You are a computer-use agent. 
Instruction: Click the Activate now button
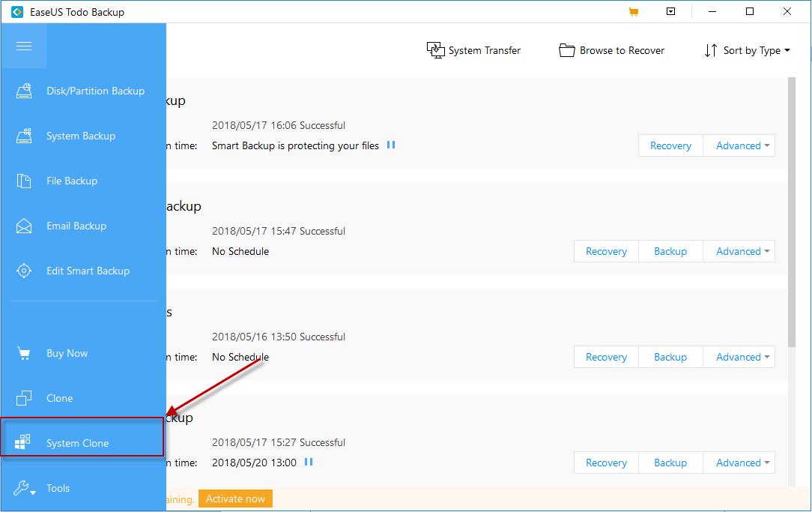[x=236, y=499]
